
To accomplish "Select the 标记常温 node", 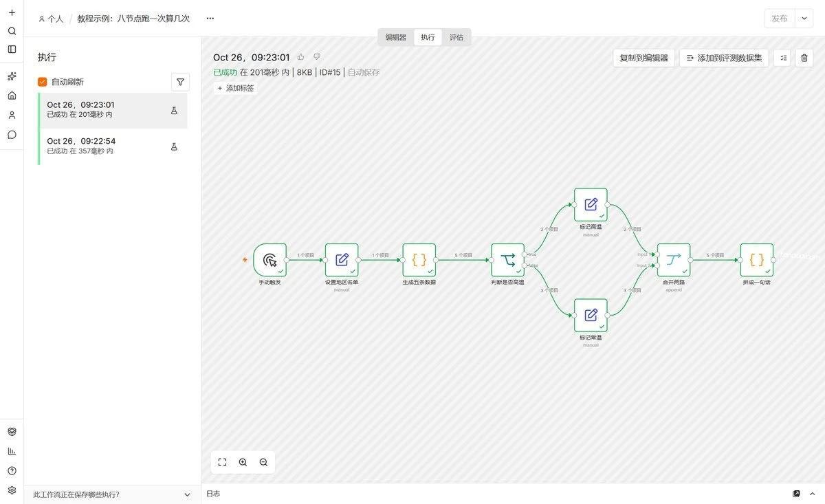I will coord(591,316).
